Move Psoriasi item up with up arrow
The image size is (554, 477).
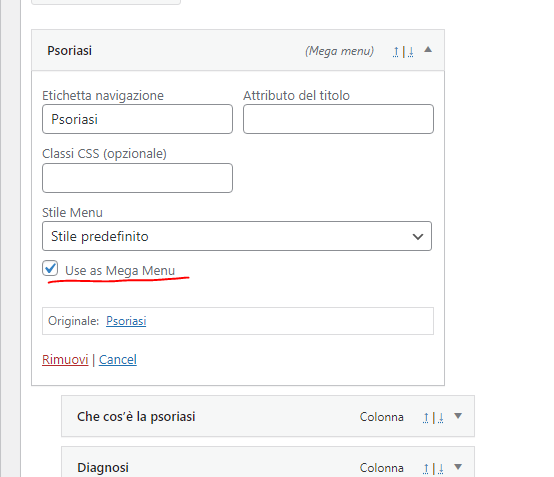[396, 52]
